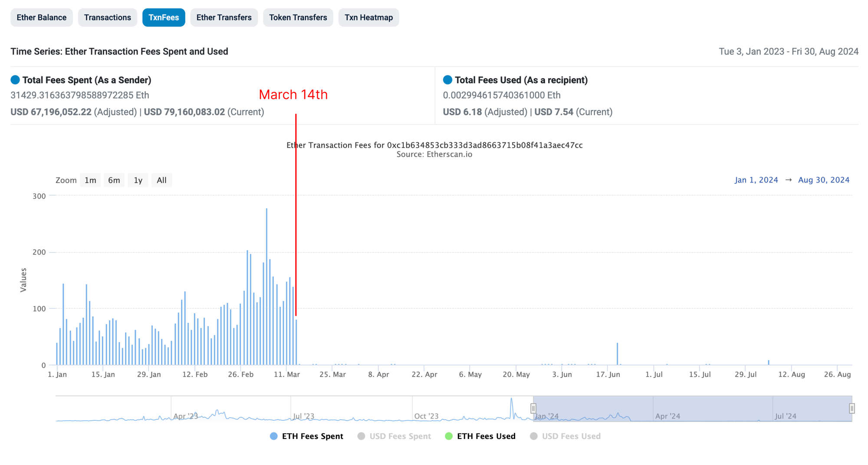Open the Ether Transfers tab
Viewport: 868px width, 465px height.
pos(224,18)
